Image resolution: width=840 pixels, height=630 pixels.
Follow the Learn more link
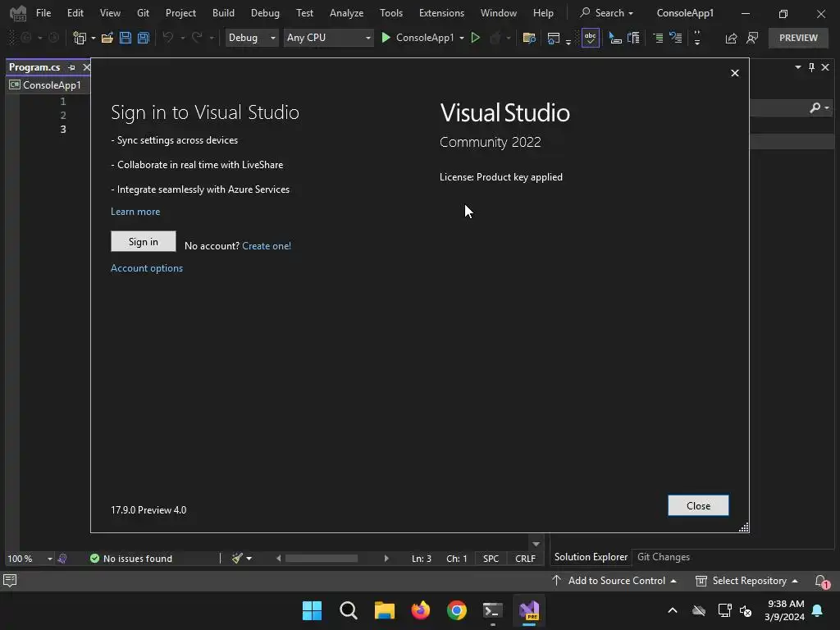[x=135, y=212]
